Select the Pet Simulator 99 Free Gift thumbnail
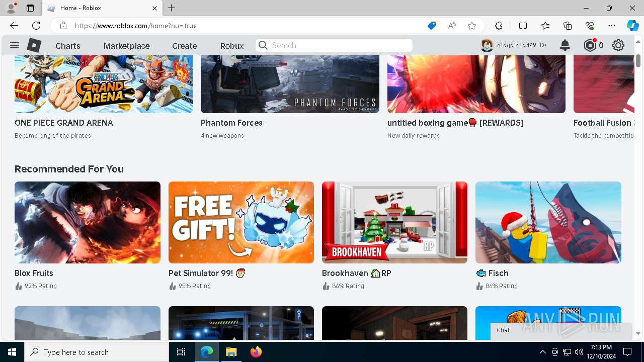The width and height of the screenshot is (644, 362). tap(241, 222)
